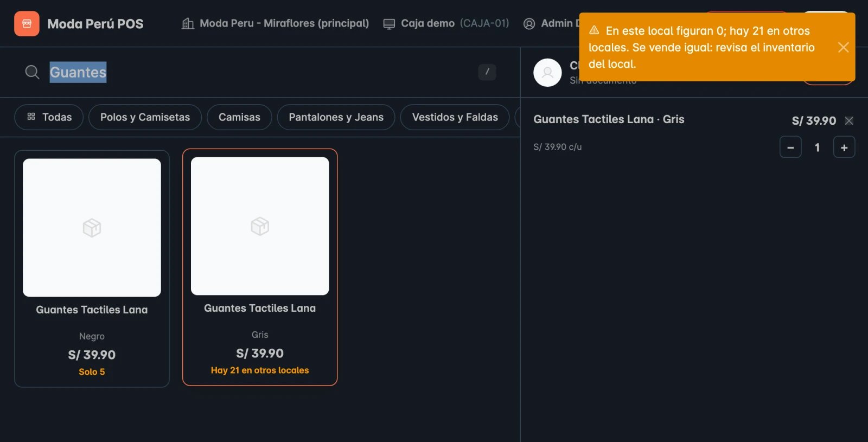Select the Todas category tab
Screen dimensions: 868x442
click(49, 117)
